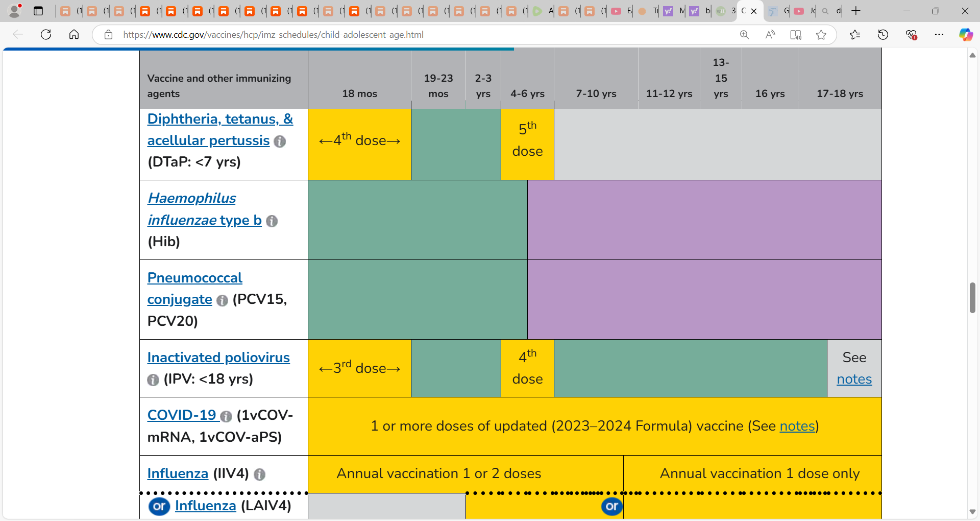Screen dimensions: 980x521
Task: Open 'notes' link in COVID-19 row
Action: (797, 426)
